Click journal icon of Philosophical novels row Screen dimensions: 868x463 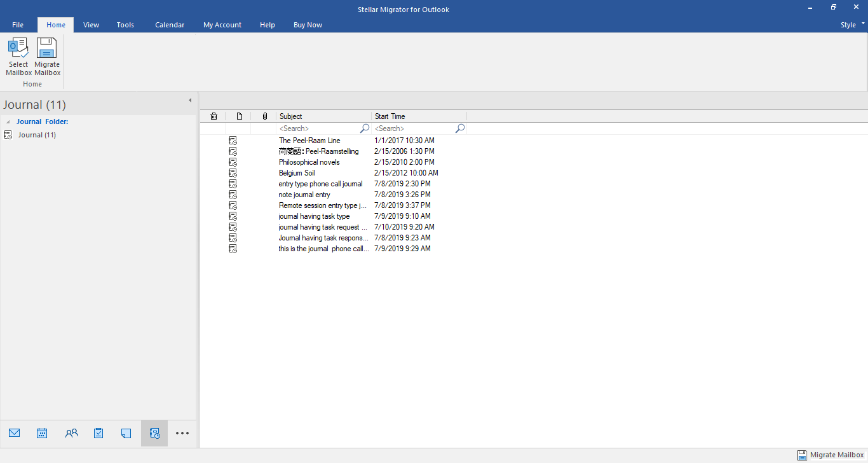(233, 162)
